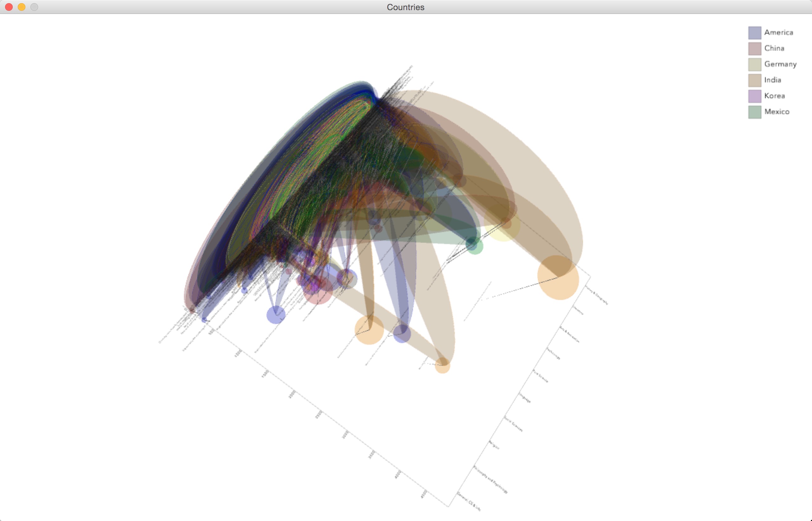The width and height of the screenshot is (812, 521).
Task: Click the India legend color swatch
Action: 755,80
